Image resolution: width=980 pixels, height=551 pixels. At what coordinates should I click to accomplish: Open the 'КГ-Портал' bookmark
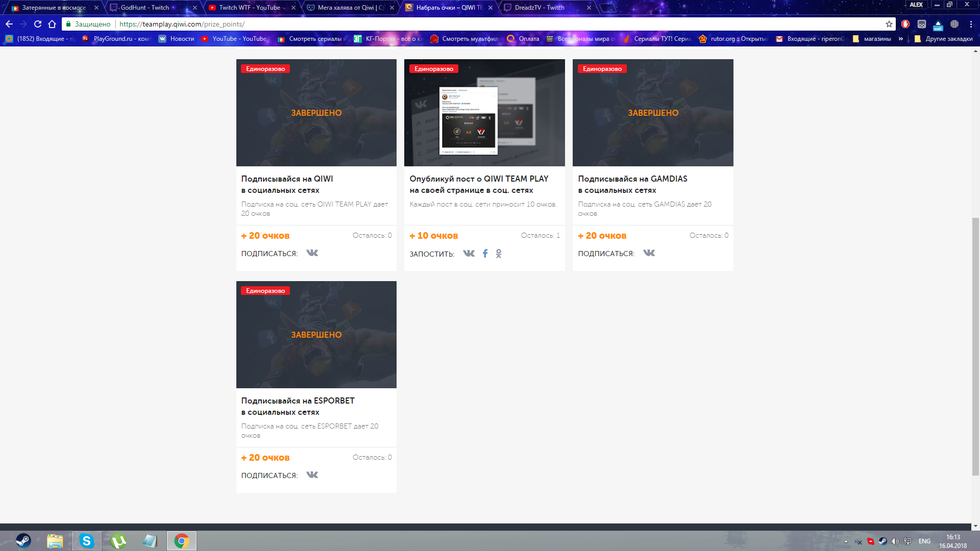(388, 39)
